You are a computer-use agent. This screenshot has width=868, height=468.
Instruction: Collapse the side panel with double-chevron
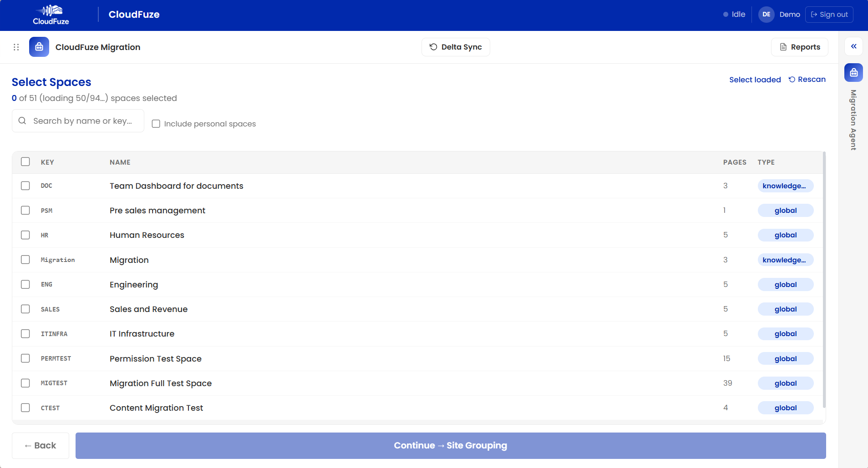click(854, 46)
